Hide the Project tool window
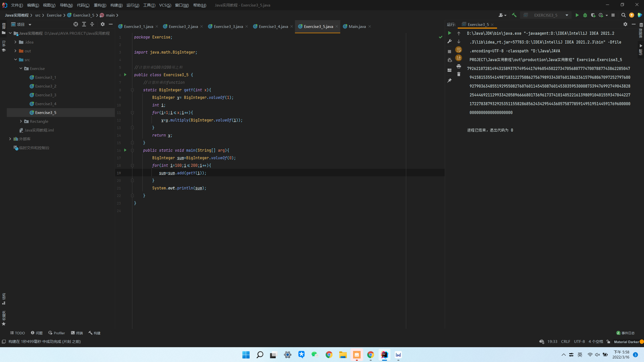Image resolution: width=644 pixels, height=362 pixels. click(x=110, y=24)
